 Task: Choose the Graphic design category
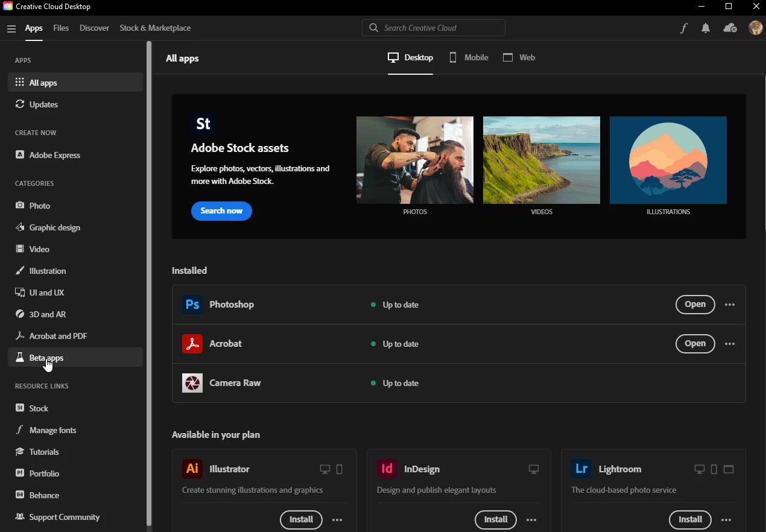[75, 227]
